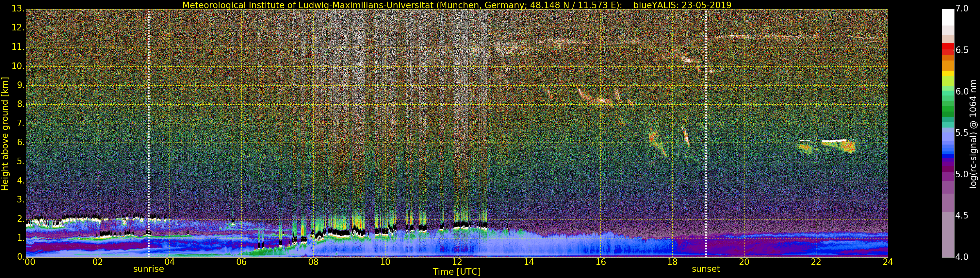The height and width of the screenshot is (278, 980).
Task: Click the '08' time axis tick label
Action: 313,262
